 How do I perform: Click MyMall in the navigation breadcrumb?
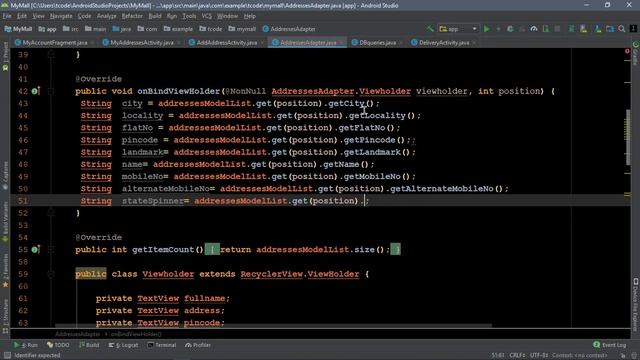pyautogui.click(x=18, y=29)
